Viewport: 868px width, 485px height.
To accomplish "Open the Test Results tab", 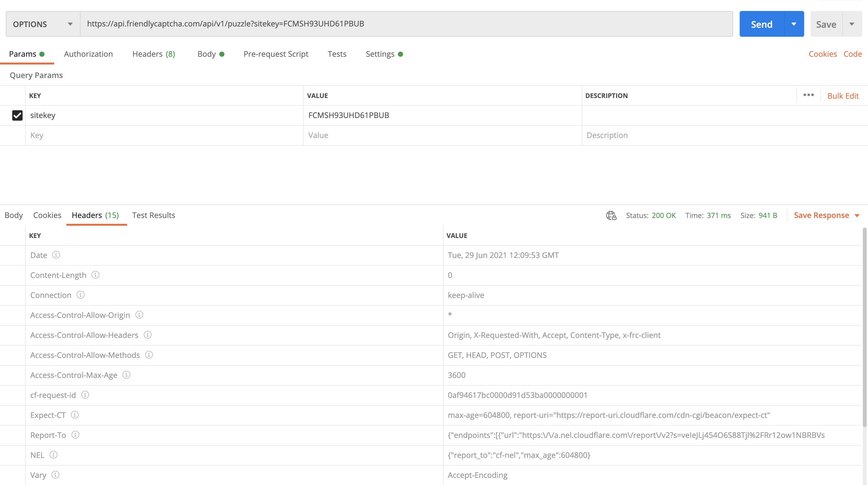I will [154, 215].
